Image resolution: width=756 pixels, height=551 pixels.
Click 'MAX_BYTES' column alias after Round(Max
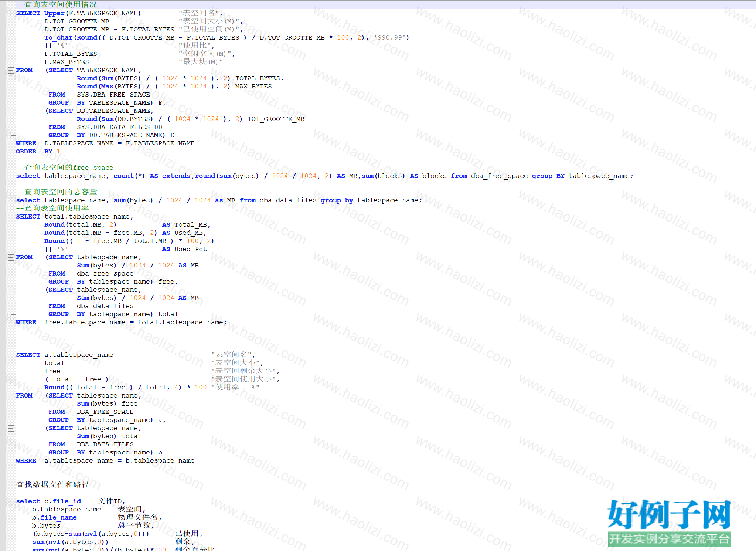pos(253,87)
